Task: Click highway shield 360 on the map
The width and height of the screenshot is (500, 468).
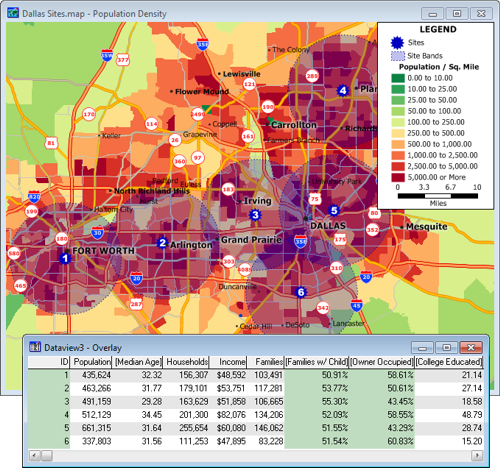Action: (x=180, y=161)
